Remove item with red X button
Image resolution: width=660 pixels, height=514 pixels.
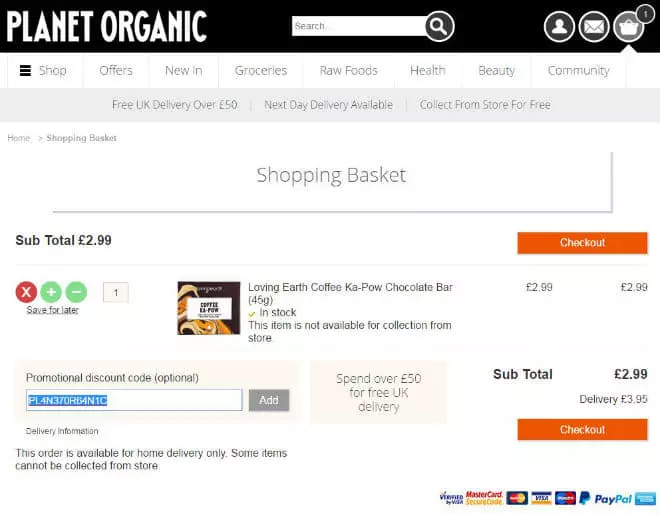[26, 292]
